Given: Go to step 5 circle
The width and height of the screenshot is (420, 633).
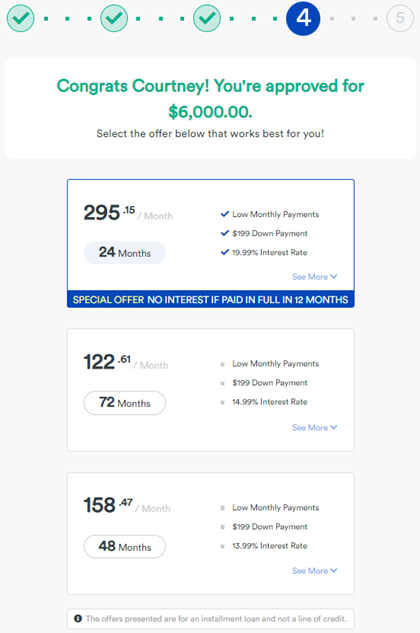Looking at the screenshot, I should click(x=400, y=18).
